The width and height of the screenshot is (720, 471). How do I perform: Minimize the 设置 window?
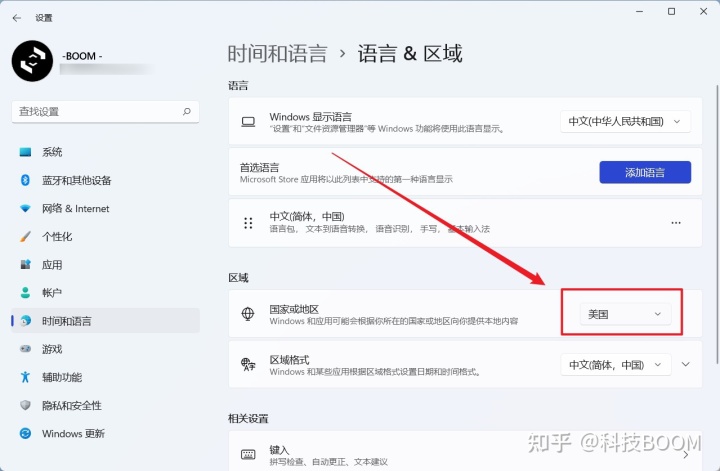coord(639,11)
